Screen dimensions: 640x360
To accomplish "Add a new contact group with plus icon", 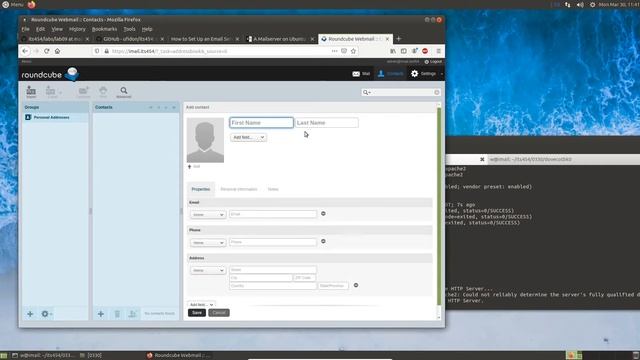I will [x=30, y=314].
